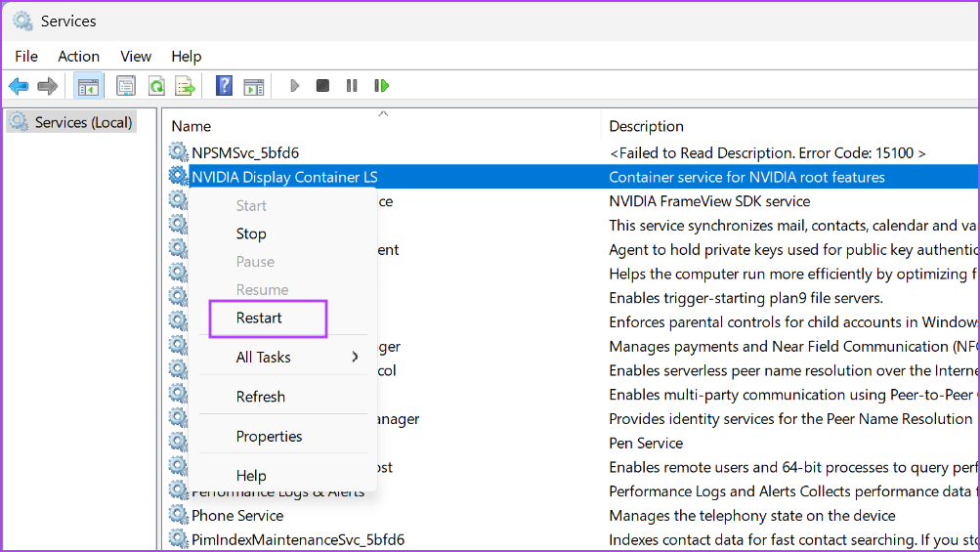
Task: Click 'Indexes contact data' description cell
Action: pos(792,539)
